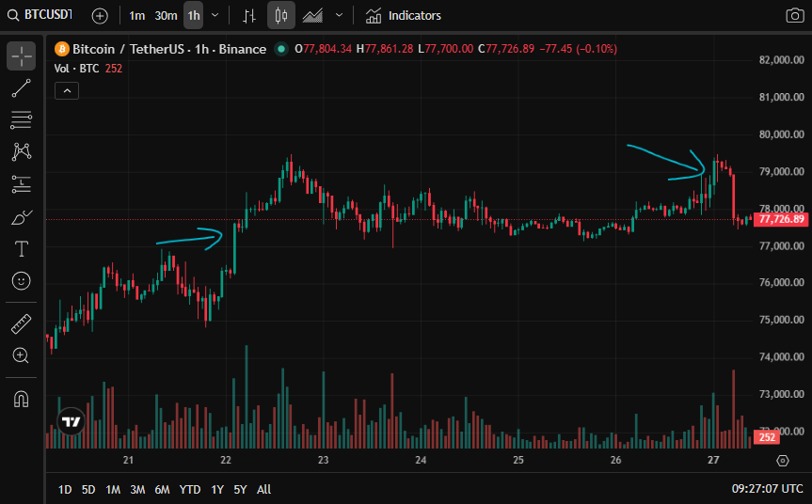The height and width of the screenshot is (504, 812).
Task: Select the area chart style icon
Action: point(312,16)
